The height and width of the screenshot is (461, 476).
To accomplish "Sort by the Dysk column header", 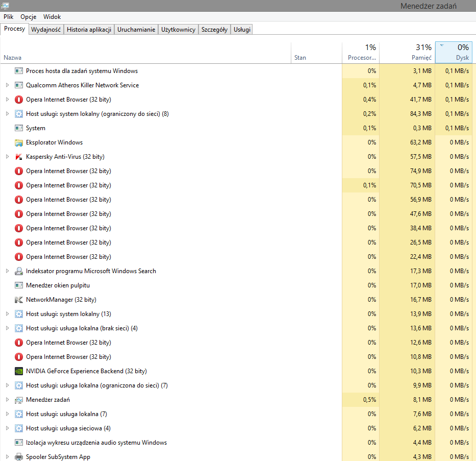I will pyautogui.click(x=454, y=53).
